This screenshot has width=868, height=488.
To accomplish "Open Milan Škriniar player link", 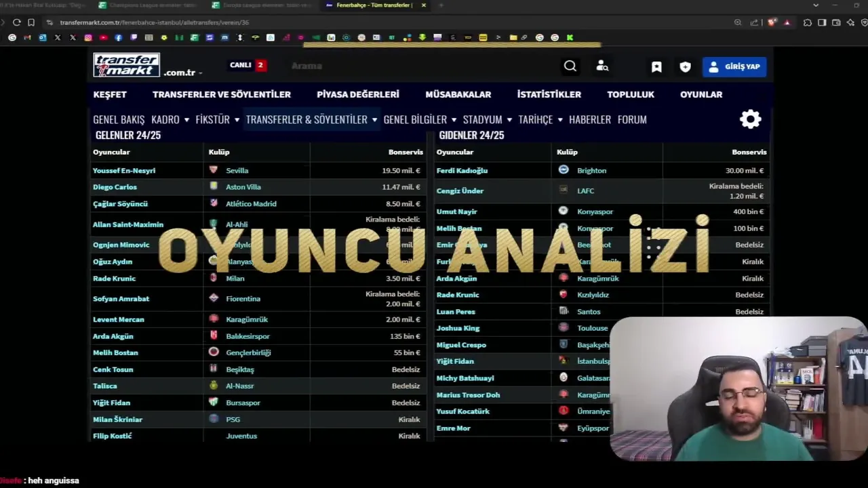I will pos(117,420).
